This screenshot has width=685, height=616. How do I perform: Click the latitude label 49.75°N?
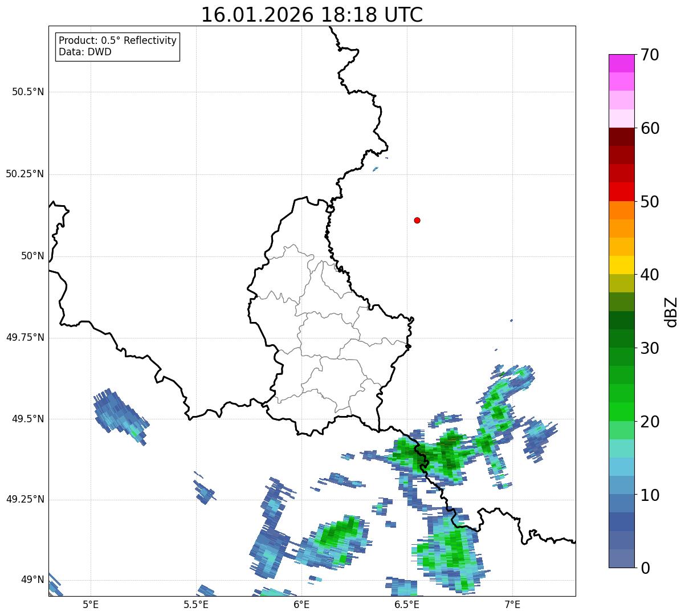pyautogui.click(x=25, y=337)
